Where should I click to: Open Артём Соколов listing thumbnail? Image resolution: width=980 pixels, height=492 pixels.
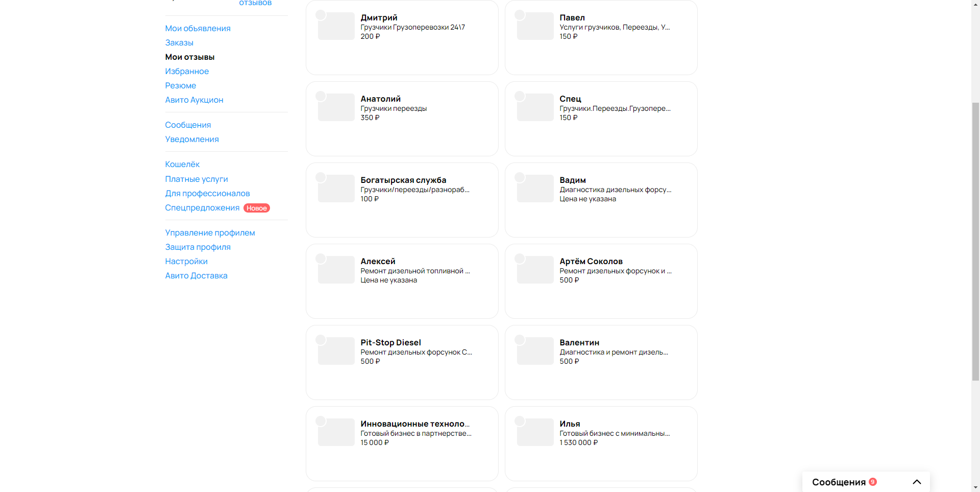click(535, 270)
